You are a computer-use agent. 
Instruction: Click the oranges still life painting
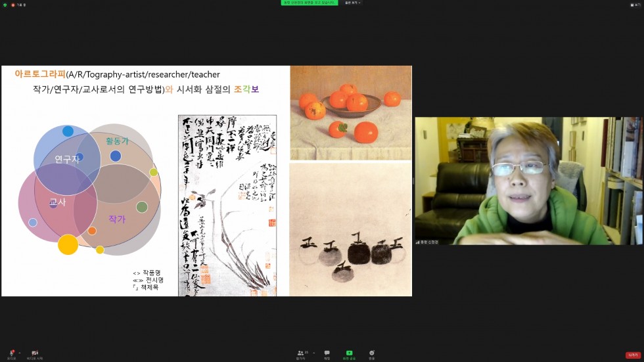pyautogui.click(x=351, y=113)
